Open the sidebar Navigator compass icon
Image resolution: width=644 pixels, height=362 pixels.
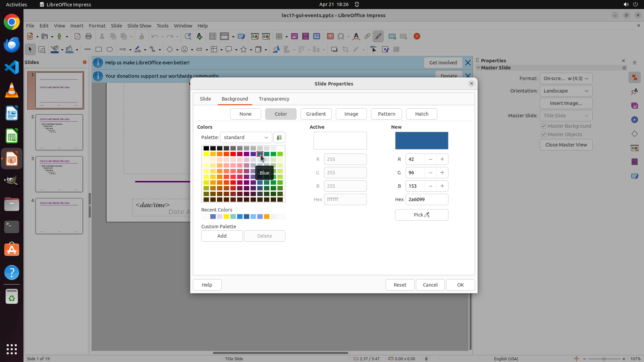(x=634, y=120)
